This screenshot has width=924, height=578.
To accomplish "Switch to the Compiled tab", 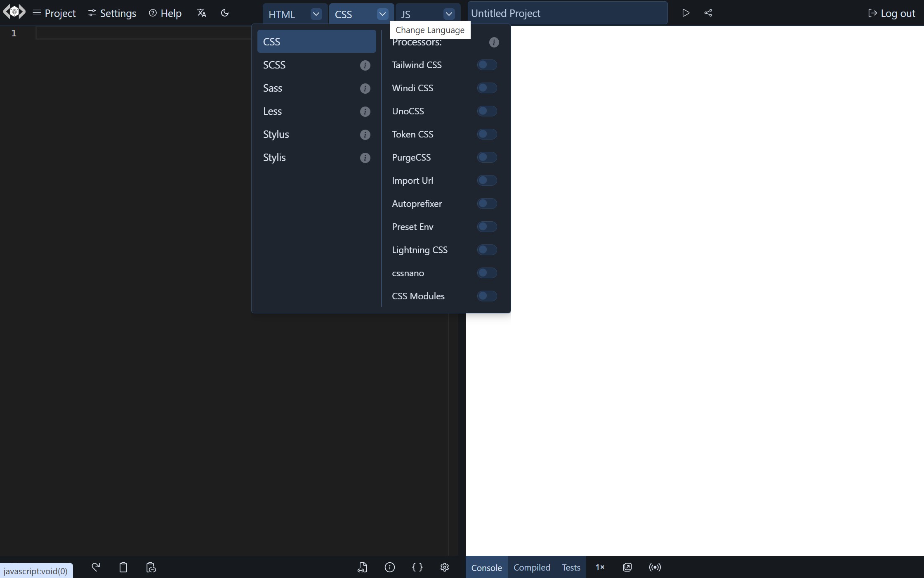I will pos(532,568).
